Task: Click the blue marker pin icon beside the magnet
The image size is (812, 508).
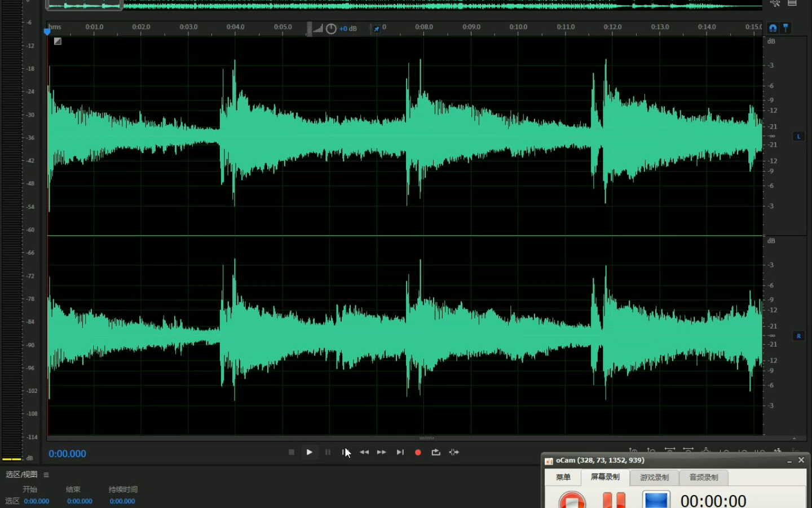Action: tap(785, 28)
